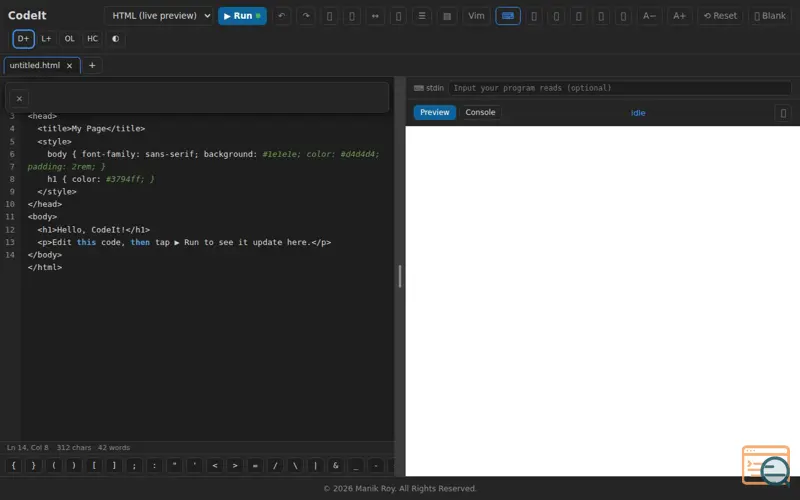Click the closing </html> line

[45, 267]
